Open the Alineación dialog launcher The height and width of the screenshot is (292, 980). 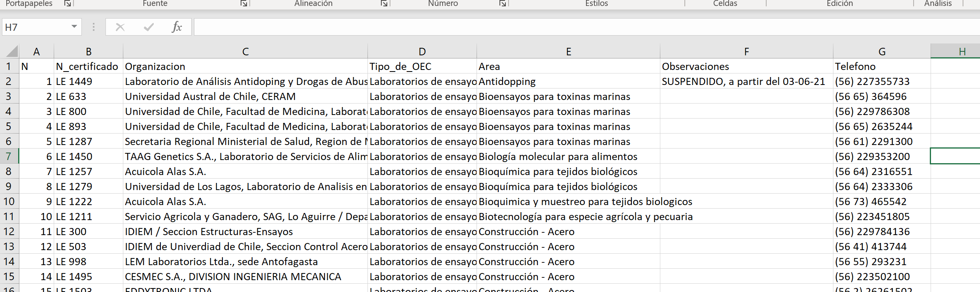coord(384,4)
